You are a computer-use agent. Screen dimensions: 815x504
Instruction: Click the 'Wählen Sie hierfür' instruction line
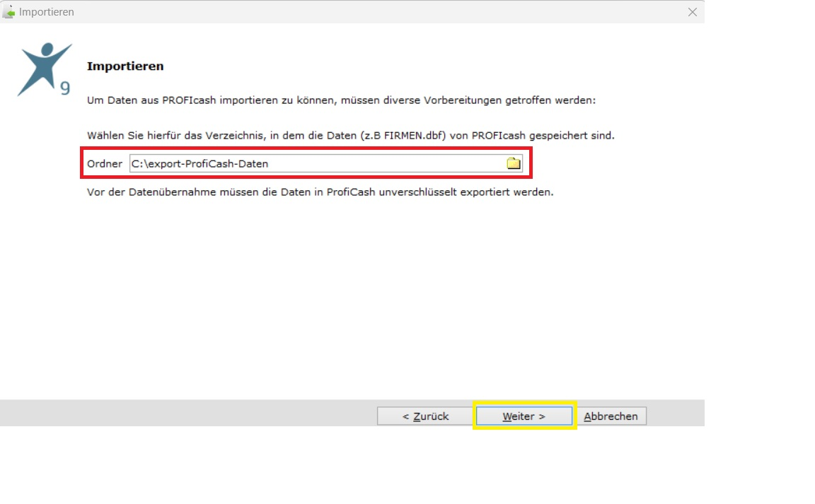click(x=351, y=136)
